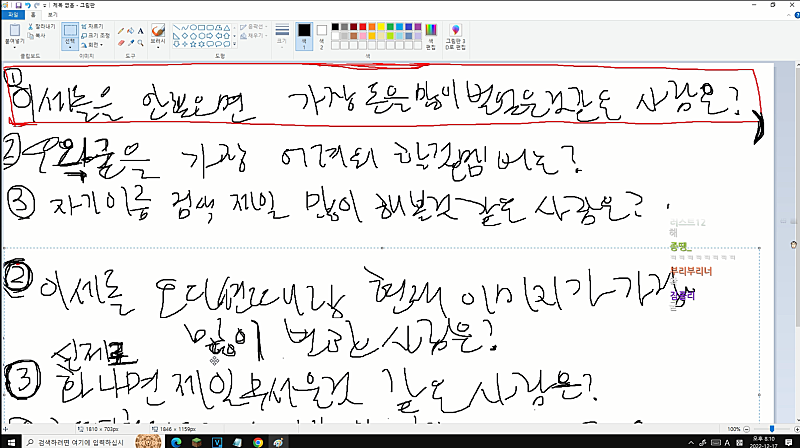Click the Brushes tool icon

point(158,30)
